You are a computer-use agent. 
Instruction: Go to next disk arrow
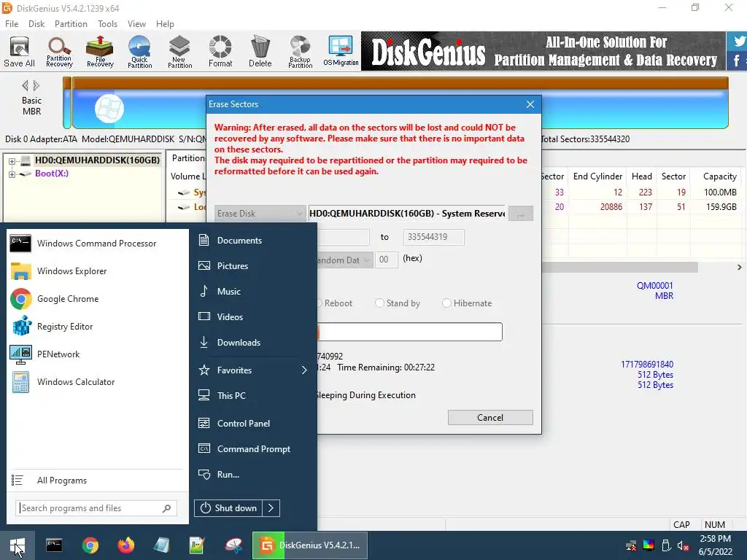(36, 86)
